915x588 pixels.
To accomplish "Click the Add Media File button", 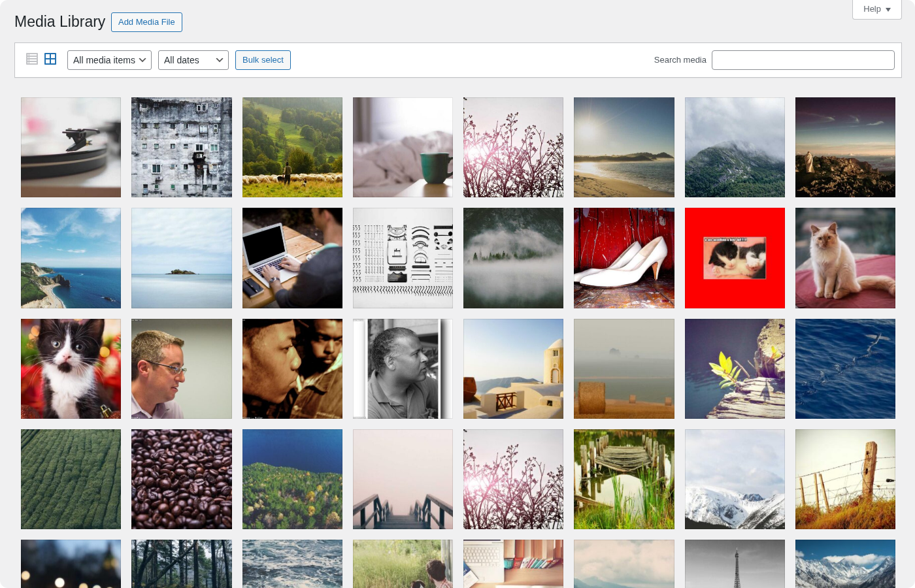I will tap(146, 22).
